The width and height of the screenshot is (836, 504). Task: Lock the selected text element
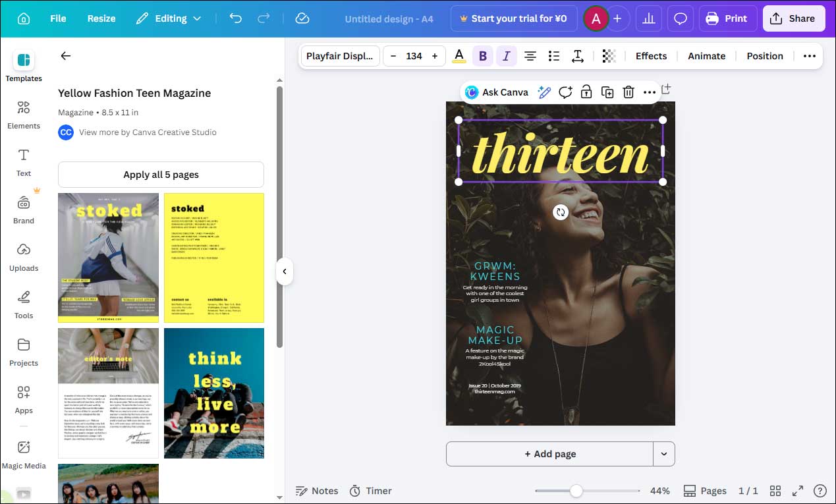point(586,92)
